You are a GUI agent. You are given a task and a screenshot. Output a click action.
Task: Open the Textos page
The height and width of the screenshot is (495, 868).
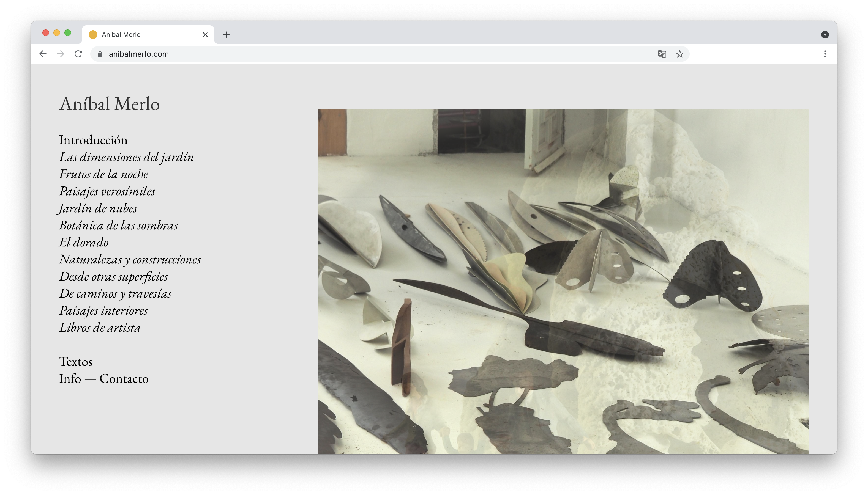click(75, 362)
